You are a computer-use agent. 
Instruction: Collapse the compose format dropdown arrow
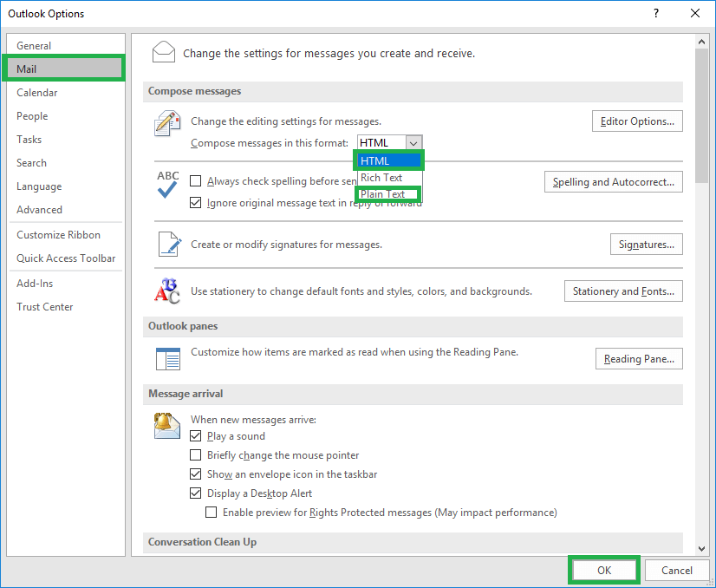(x=413, y=143)
